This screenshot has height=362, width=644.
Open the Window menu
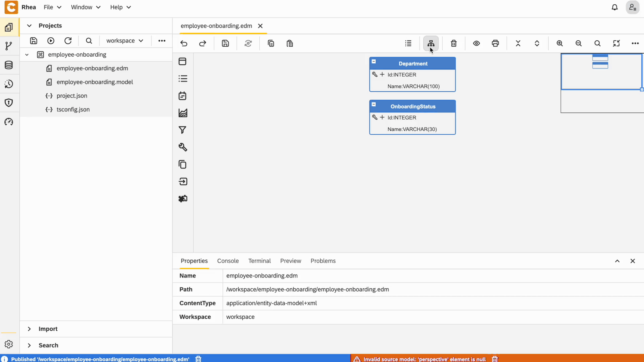(x=85, y=7)
